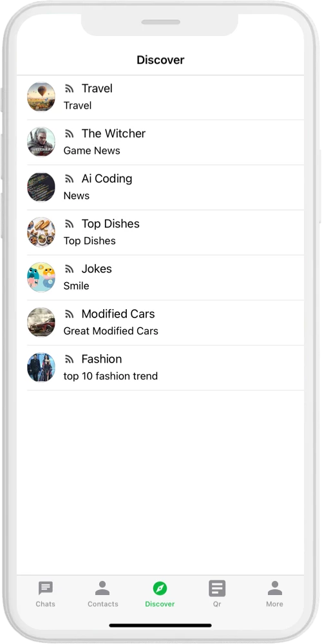Tap The Witcher channel avatar

click(x=41, y=142)
